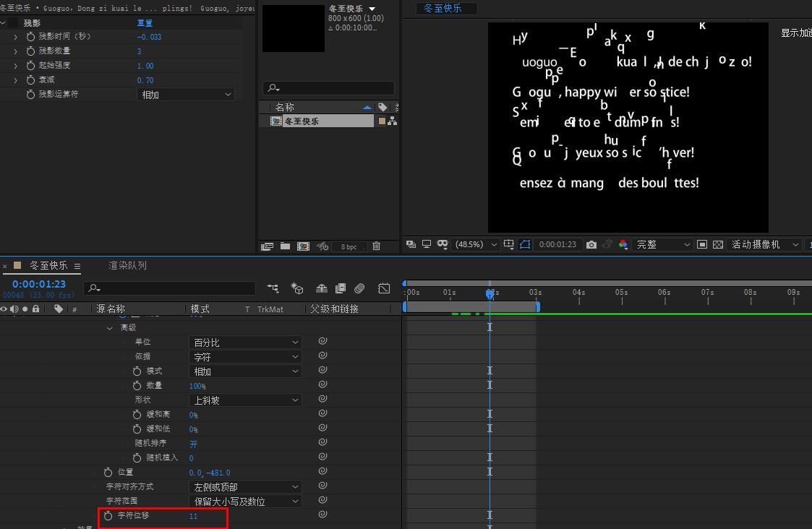Click the label color swatch of 冬至快乐 item
The height and width of the screenshot is (529, 812).
click(x=383, y=121)
